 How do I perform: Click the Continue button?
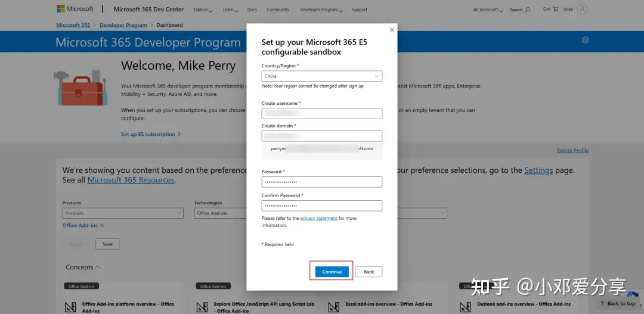coord(332,272)
